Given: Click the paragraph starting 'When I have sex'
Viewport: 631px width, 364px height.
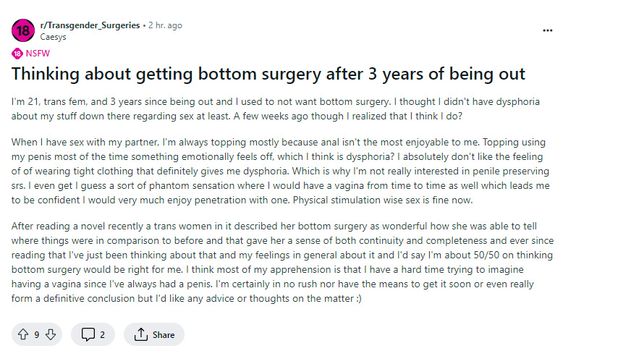Looking at the screenshot, I should pyautogui.click(x=281, y=171).
